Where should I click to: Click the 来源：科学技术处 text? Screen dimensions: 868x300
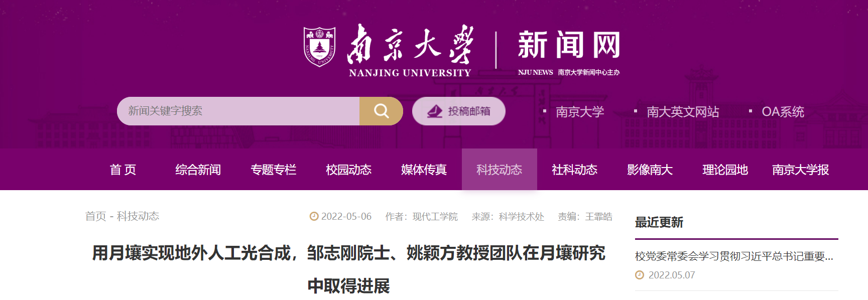point(508,216)
